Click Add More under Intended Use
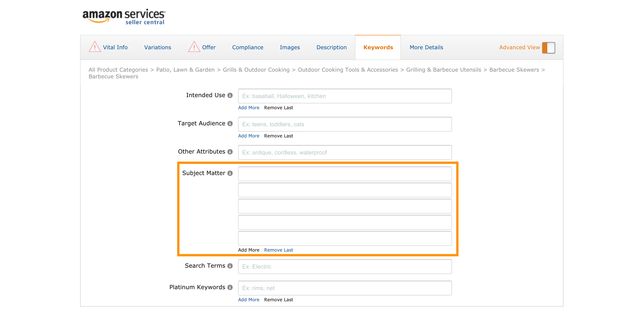This screenshot has height=312, width=644. point(249,108)
